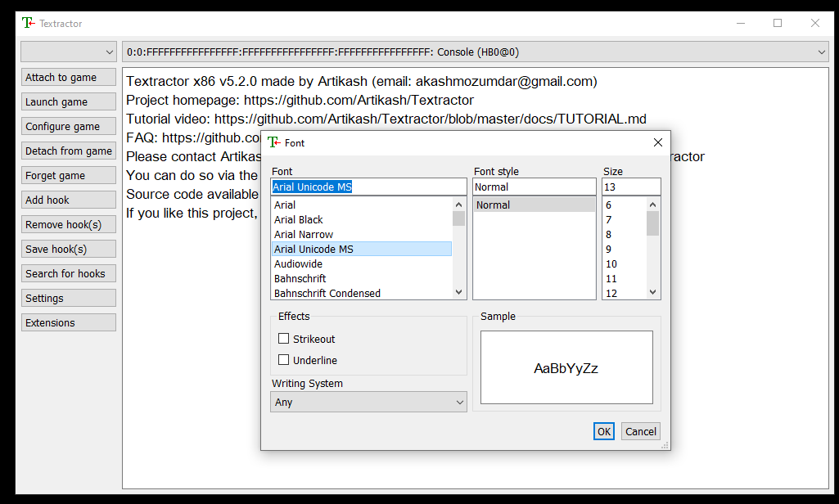The width and height of the screenshot is (839, 504).
Task: Click Search for hooks
Action: tap(68, 273)
